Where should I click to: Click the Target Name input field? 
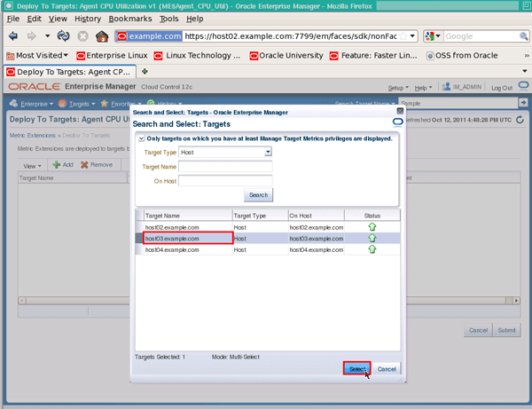click(225, 166)
